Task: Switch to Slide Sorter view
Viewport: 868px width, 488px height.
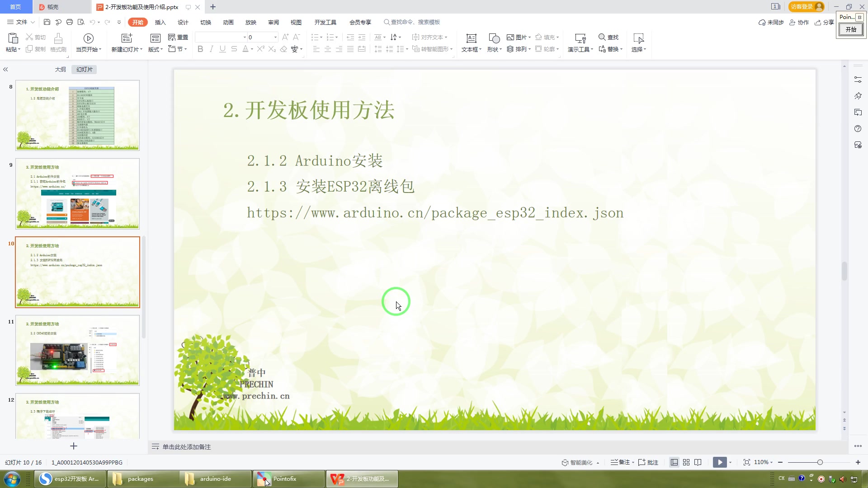Action: pos(686,462)
